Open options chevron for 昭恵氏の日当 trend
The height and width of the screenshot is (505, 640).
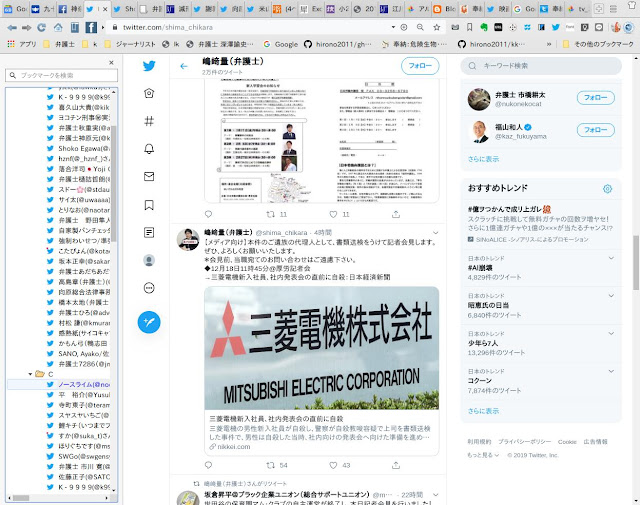point(611,296)
